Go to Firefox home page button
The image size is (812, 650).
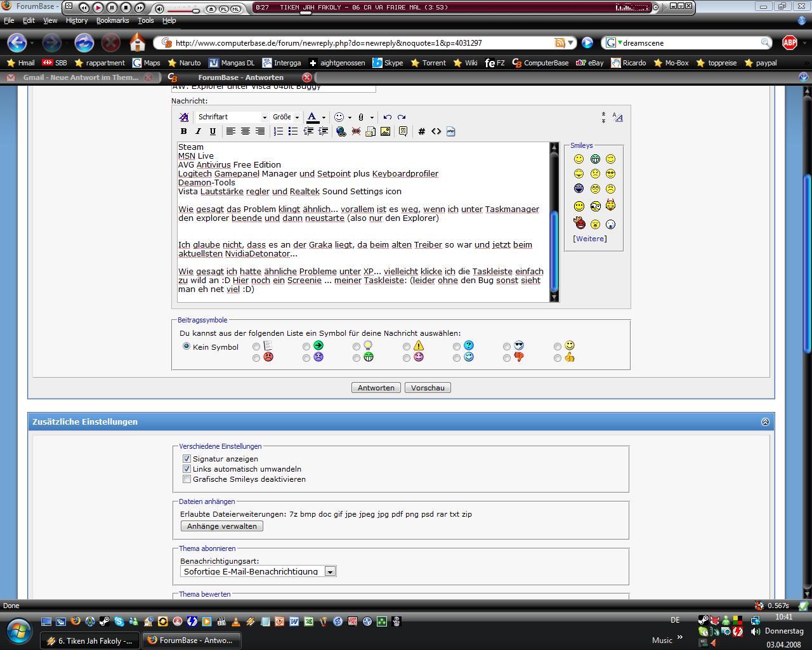click(138, 43)
